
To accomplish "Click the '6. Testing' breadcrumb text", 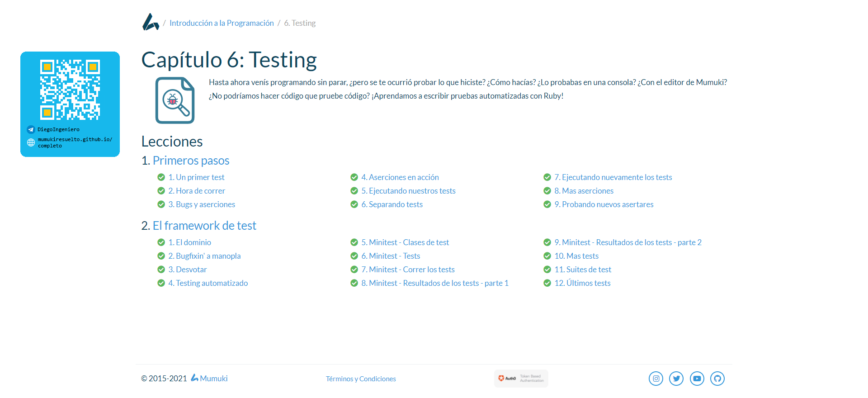I will pyautogui.click(x=300, y=23).
